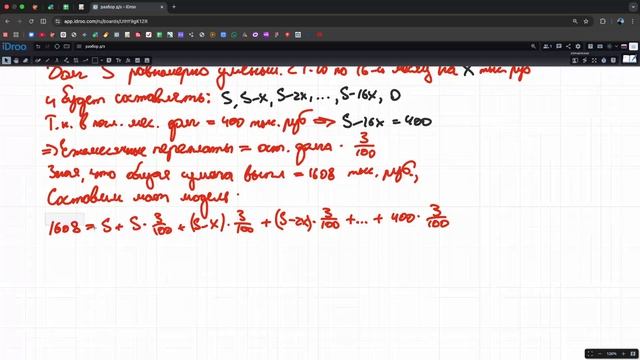Reset zoom via percentage label
640x360 pixels.
611,353
